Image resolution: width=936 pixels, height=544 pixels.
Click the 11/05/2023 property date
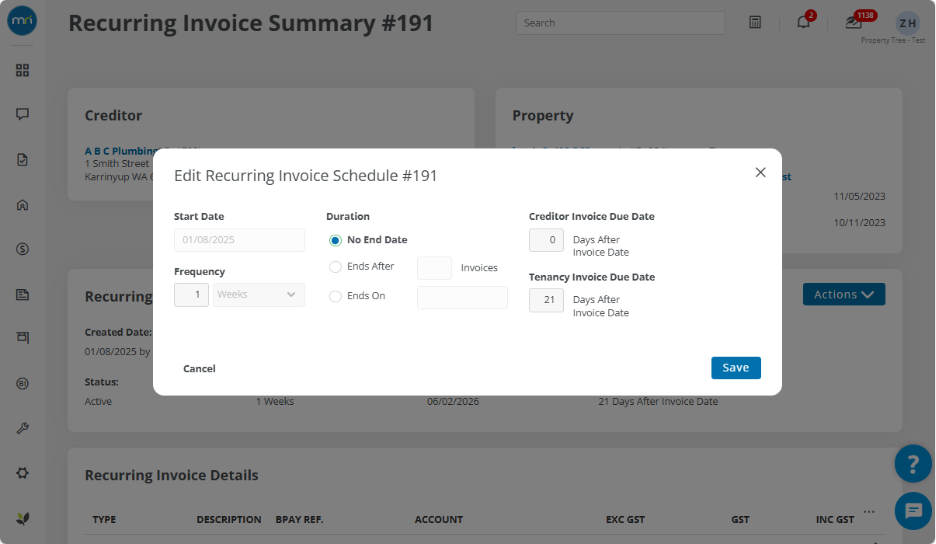coord(859,196)
